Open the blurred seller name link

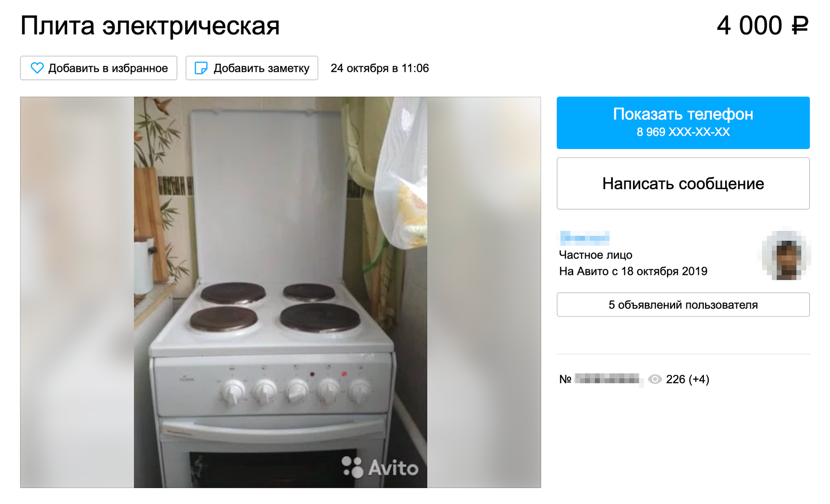[585, 238]
